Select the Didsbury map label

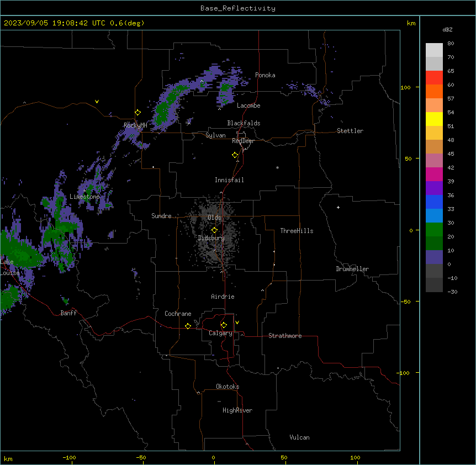211,238
